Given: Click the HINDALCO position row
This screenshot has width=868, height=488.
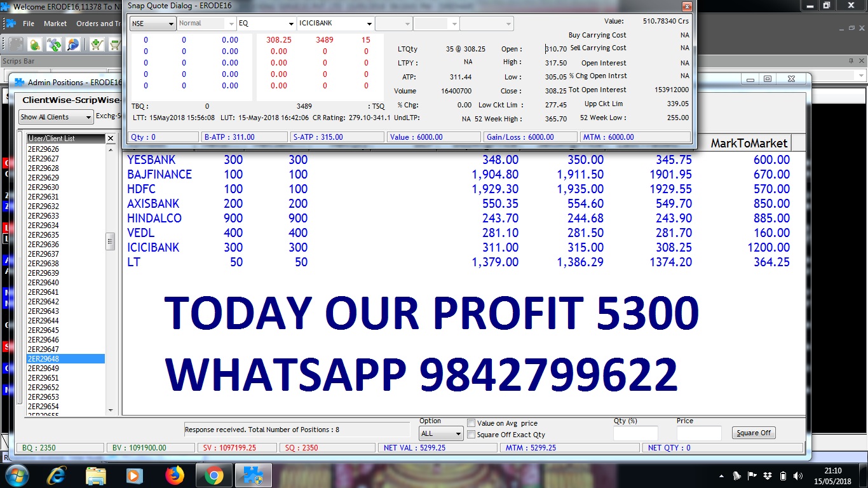Looking at the screenshot, I should [459, 219].
